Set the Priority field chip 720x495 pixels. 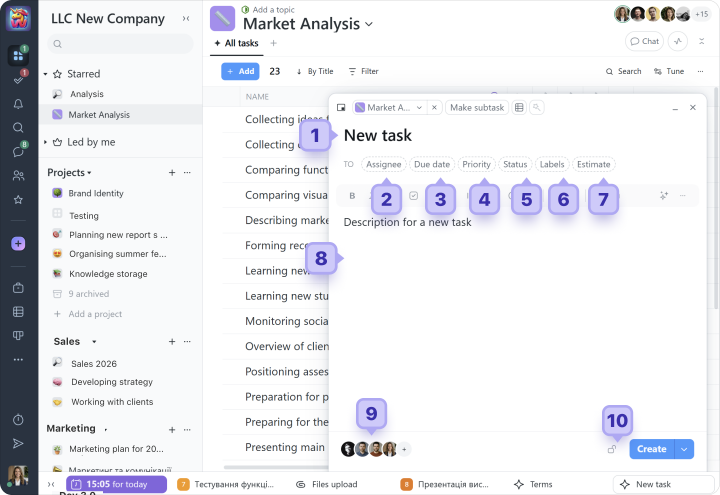pos(476,164)
